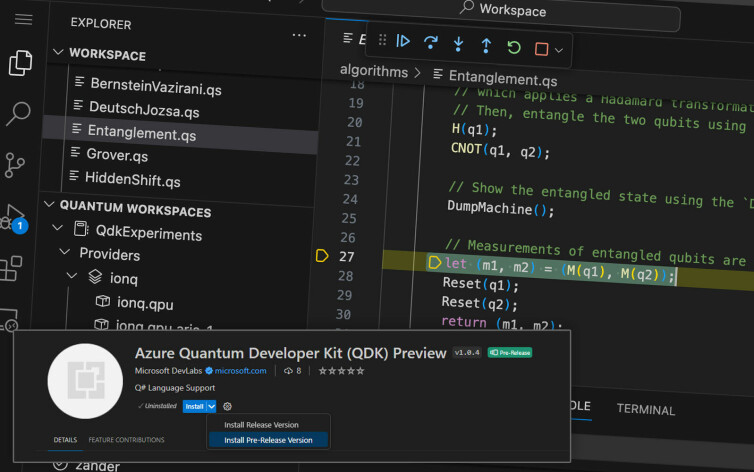Open Grover.qs file
754x472 pixels.
click(117, 155)
